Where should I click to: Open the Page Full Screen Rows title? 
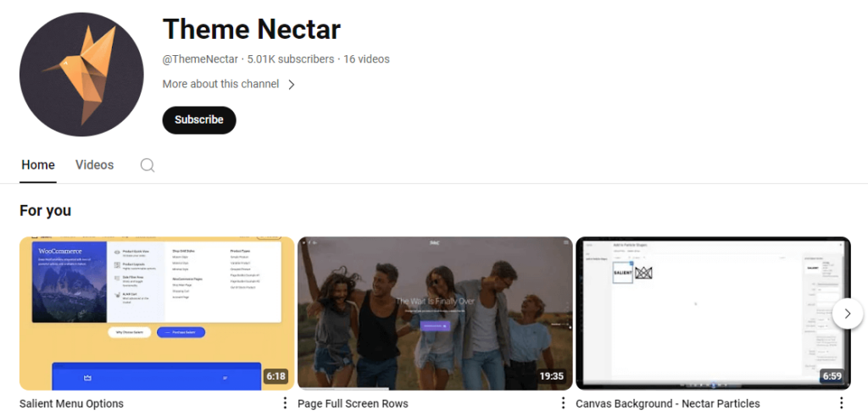[x=353, y=404]
